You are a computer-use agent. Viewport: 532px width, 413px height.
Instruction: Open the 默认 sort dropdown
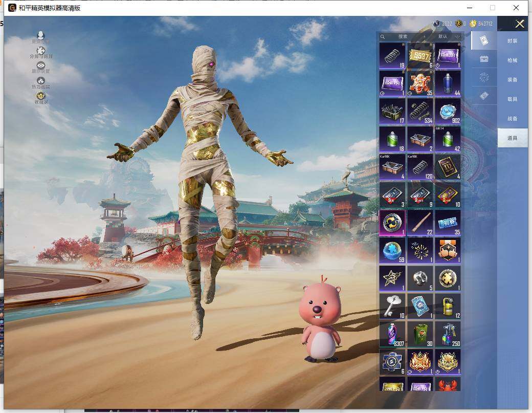tap(448, 36)
